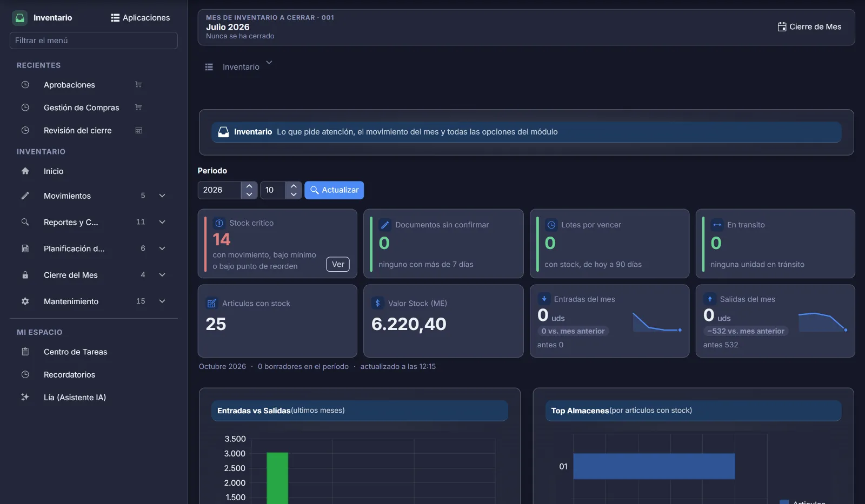Click the year input showing 2026
This screenshot has width=865, height=504.
(x=219, y=190)
